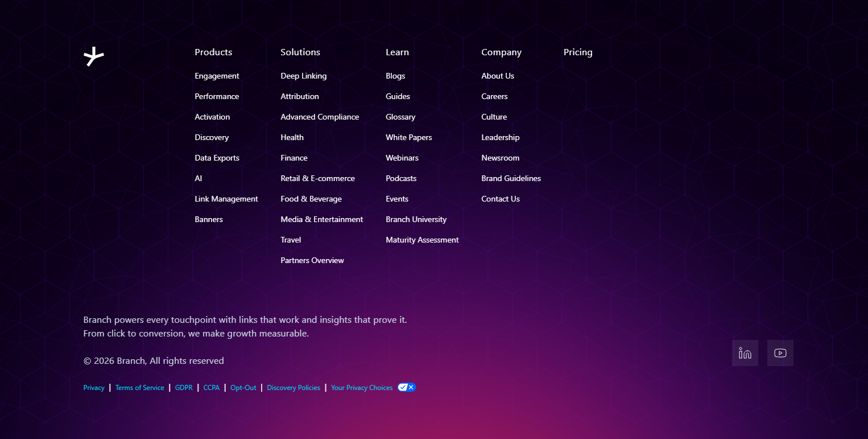The image size is (868, 439).
Task: Click the Opt-Out link
Action: coord(243,387)
